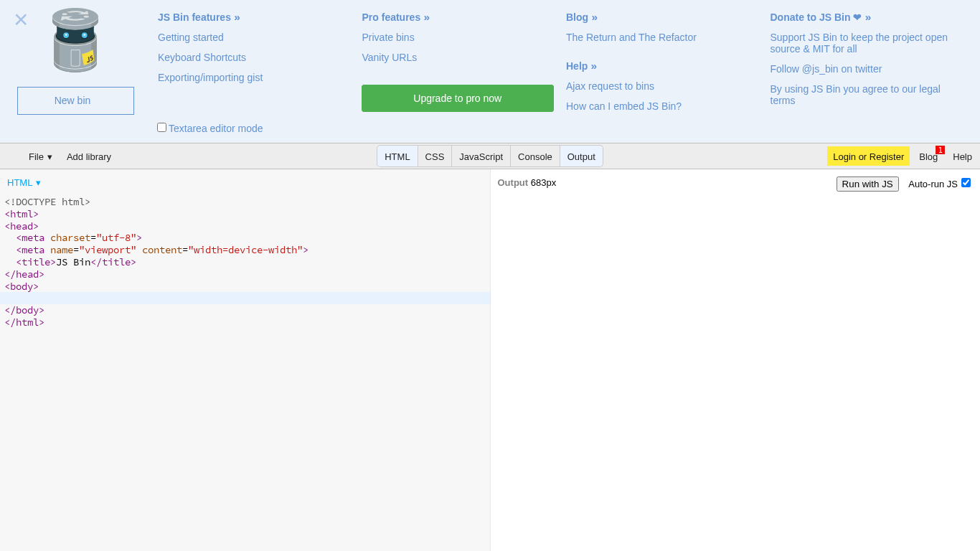The image size is (980, 551).
Task: Click the closing </html> tag line
Action: coord(24,323)
